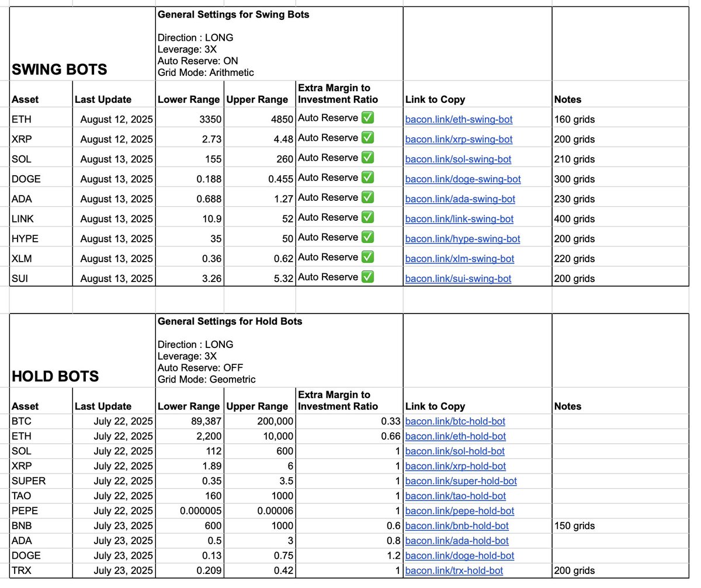
Task: Select TRX upper range 0.42
Action: (259, 571)
